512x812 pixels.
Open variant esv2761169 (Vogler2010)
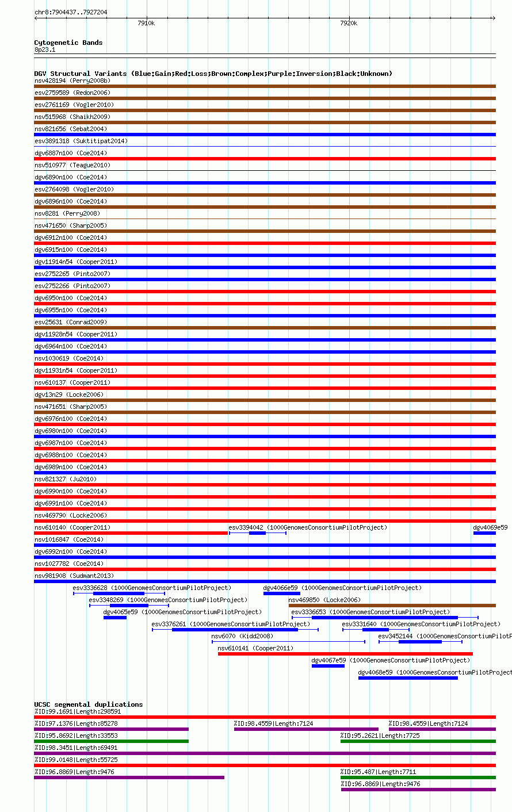[x=74, y=105]
